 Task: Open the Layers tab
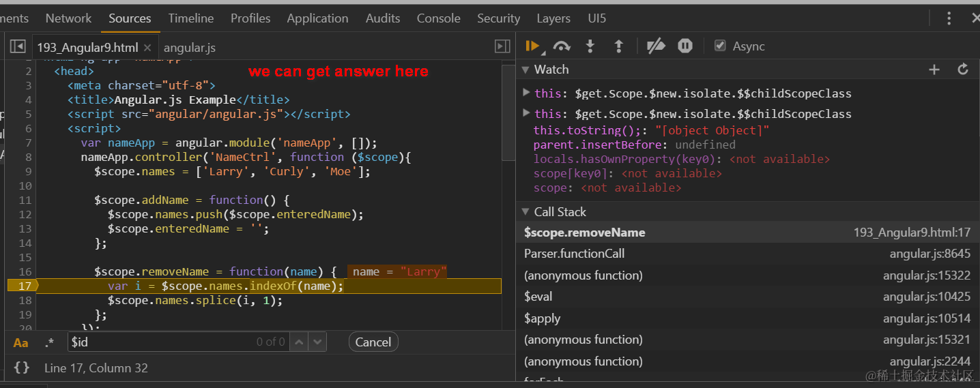(x=553, y=18)
